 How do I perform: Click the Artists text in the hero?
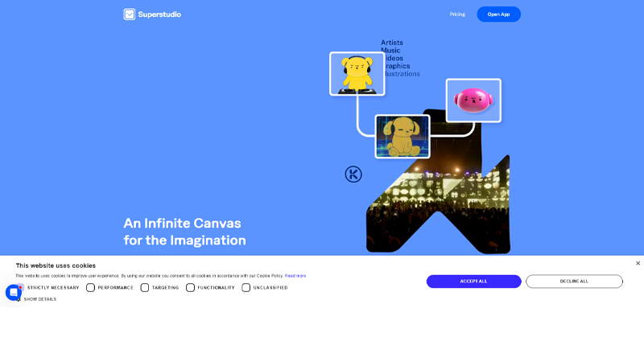point(392,43)
